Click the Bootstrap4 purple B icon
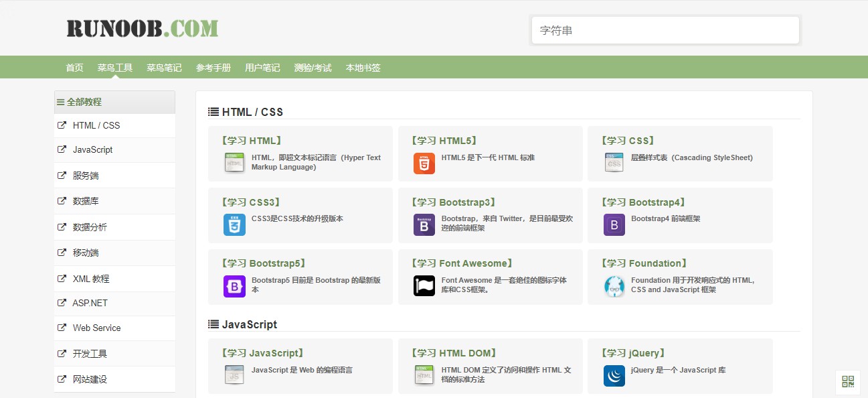Viewport: 868px width, 398px height. 614,224
